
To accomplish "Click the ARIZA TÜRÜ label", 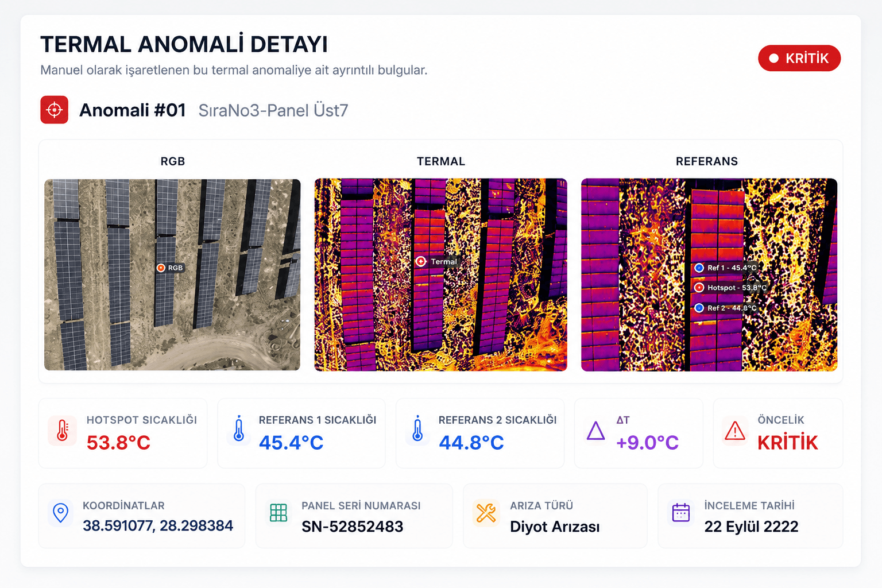I will [541, 505].
